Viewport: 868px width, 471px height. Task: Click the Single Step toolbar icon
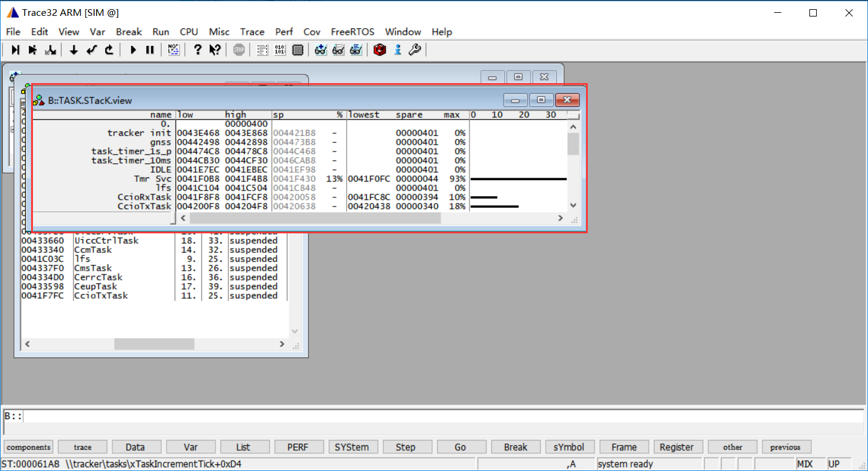16,50
